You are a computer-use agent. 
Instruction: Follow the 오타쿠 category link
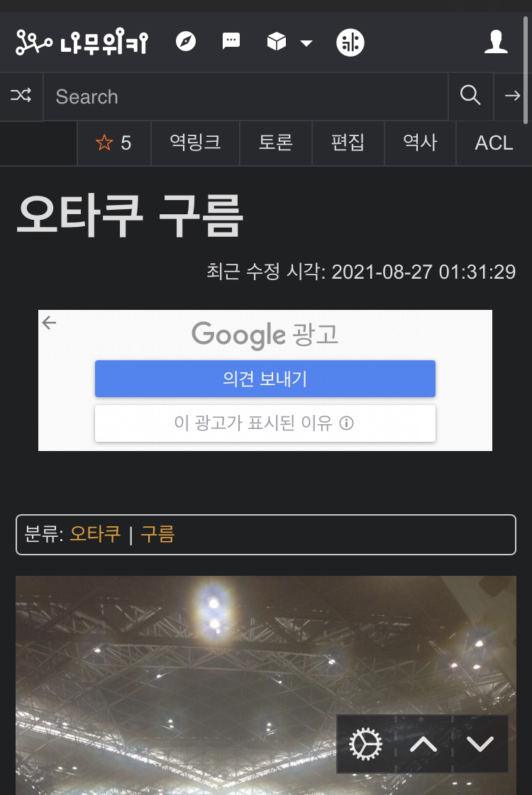pyautogui.click(x=95, y=535)
